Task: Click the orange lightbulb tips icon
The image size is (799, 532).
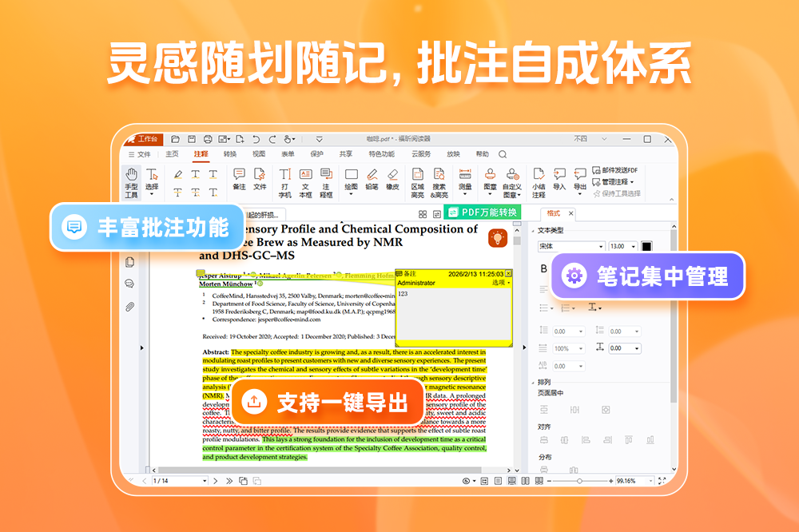Action: click(x=498, y=237)
